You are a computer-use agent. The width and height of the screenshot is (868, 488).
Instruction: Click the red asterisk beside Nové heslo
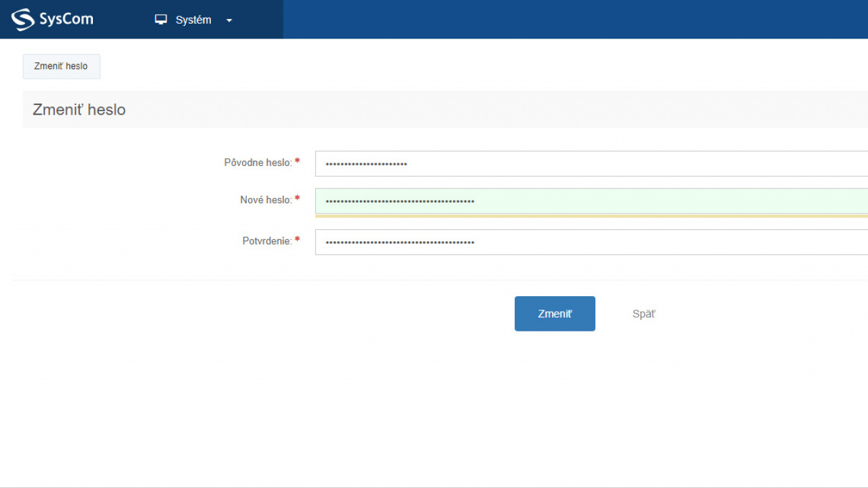pyautogui.click(x=297, y=199)
